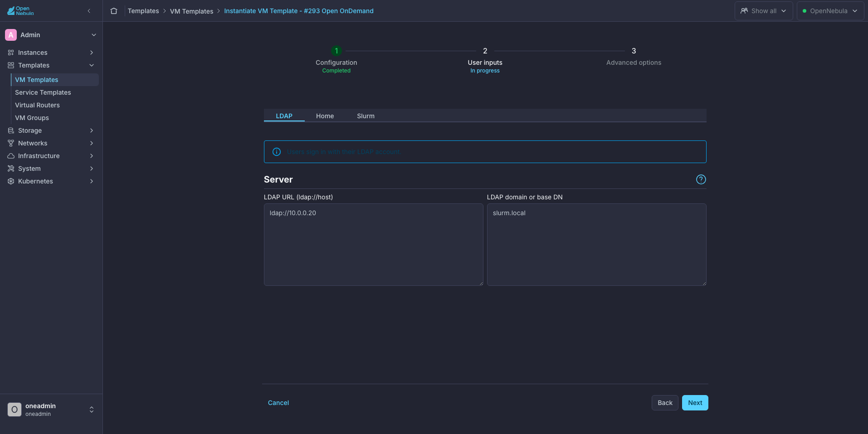Click the green status dot by OpenNebula
Screen dimensions: 868x434
[805, 11]
